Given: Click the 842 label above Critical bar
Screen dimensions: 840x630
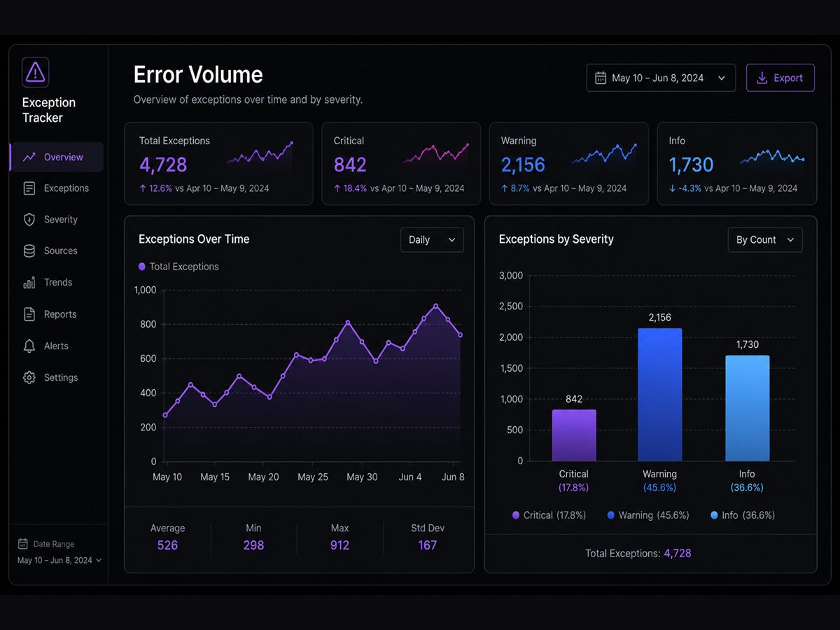Looking at the screenshot, I should point(574,399).
